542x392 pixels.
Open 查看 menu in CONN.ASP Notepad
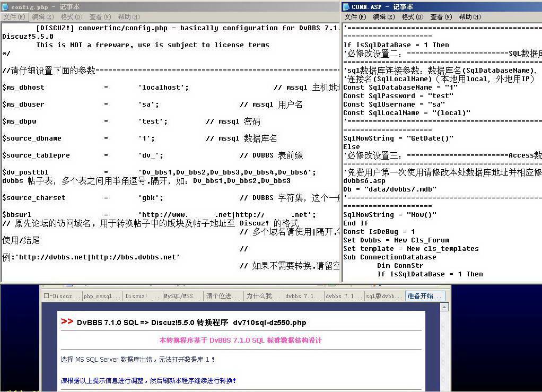441,17
